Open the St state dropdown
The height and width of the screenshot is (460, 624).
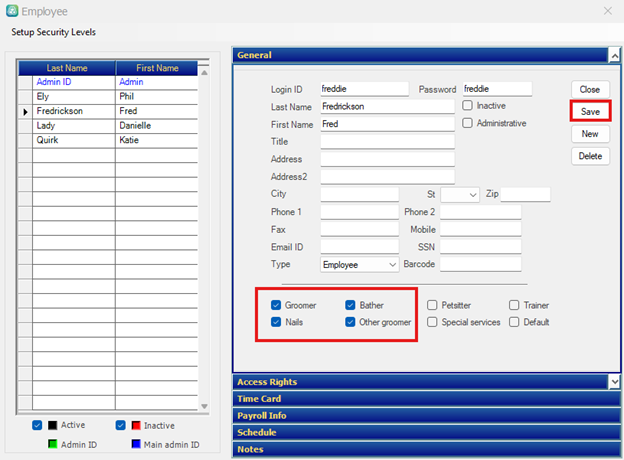(x=460, y=195)
